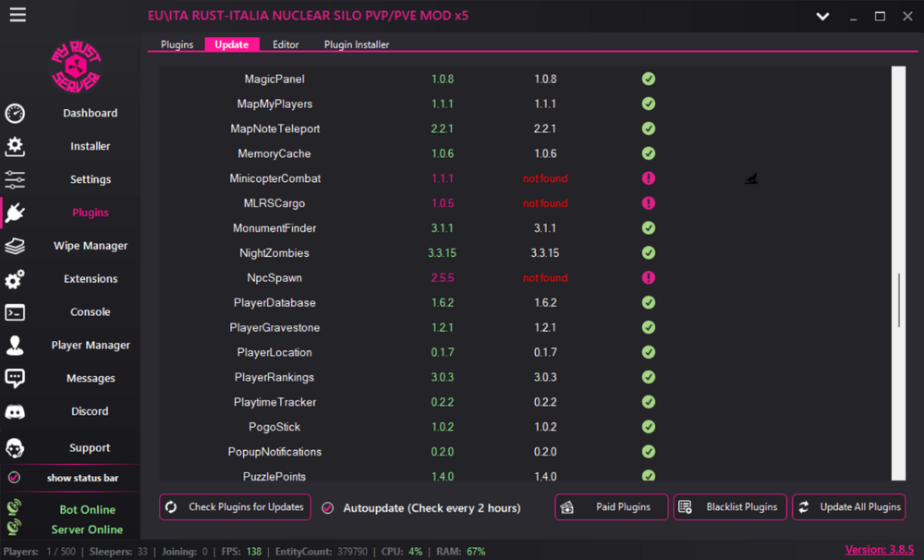Click the Installer gear icon
This screenshot has height=560, width=924.
coord(15,146)
